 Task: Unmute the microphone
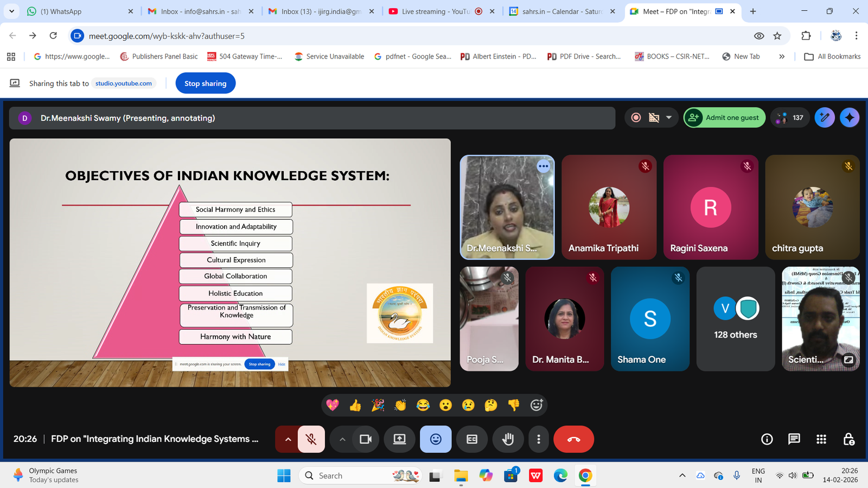click(311, 439)
